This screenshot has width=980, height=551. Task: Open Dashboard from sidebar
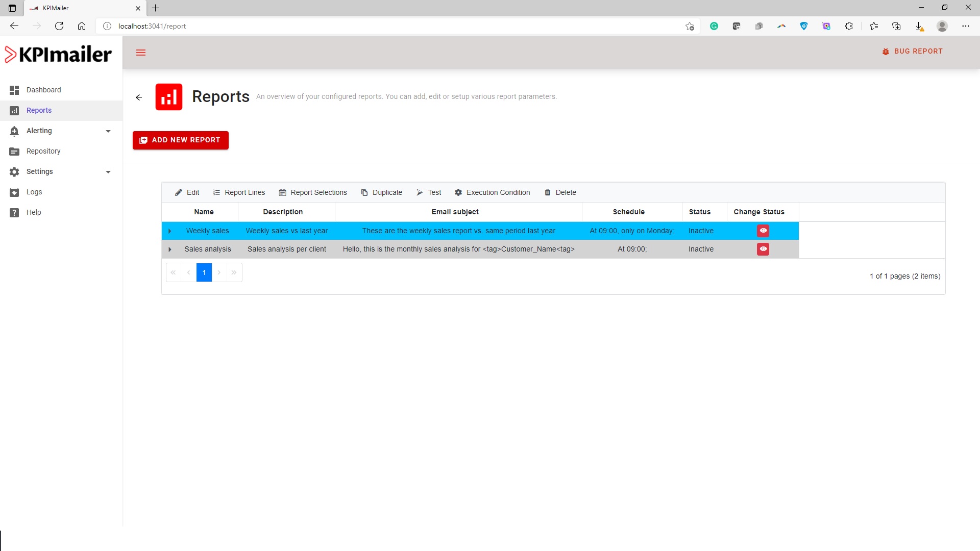(43, 90)
